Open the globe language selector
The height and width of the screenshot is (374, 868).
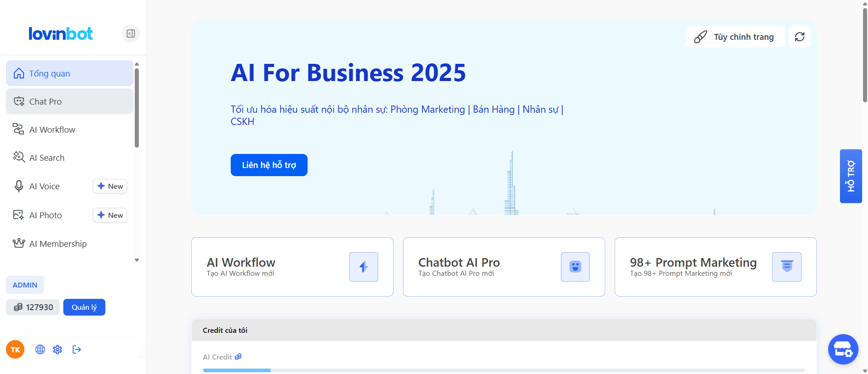tap(40, 350)
